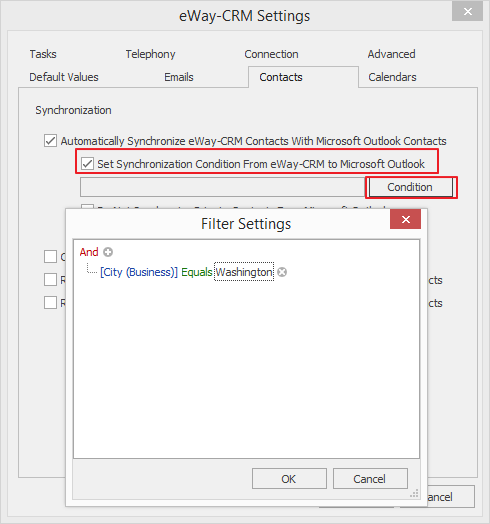Uncheck Set Synchronization Condition From eWay-CRM
The image size is (490, 524).
coord(87,164)
